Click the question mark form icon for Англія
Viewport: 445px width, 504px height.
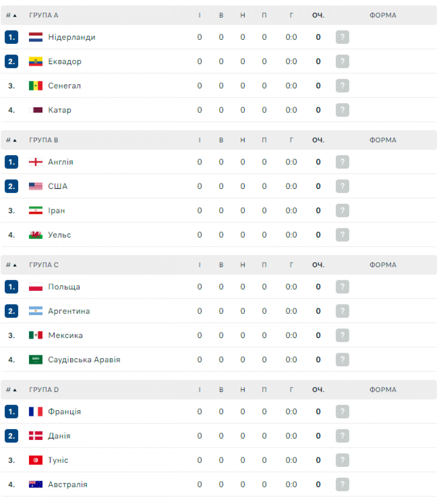pos(342,162)
